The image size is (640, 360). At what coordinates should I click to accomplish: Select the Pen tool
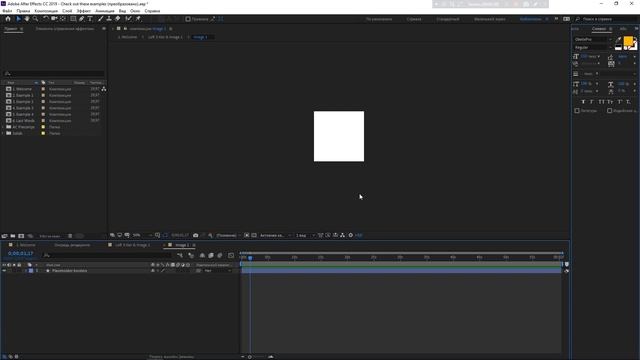click(82, 19)
